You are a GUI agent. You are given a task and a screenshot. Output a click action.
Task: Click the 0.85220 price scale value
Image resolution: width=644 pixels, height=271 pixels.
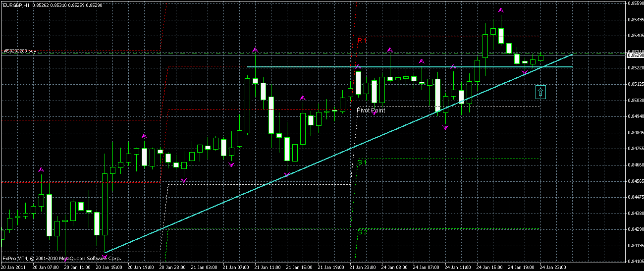(x=635, y=68)
